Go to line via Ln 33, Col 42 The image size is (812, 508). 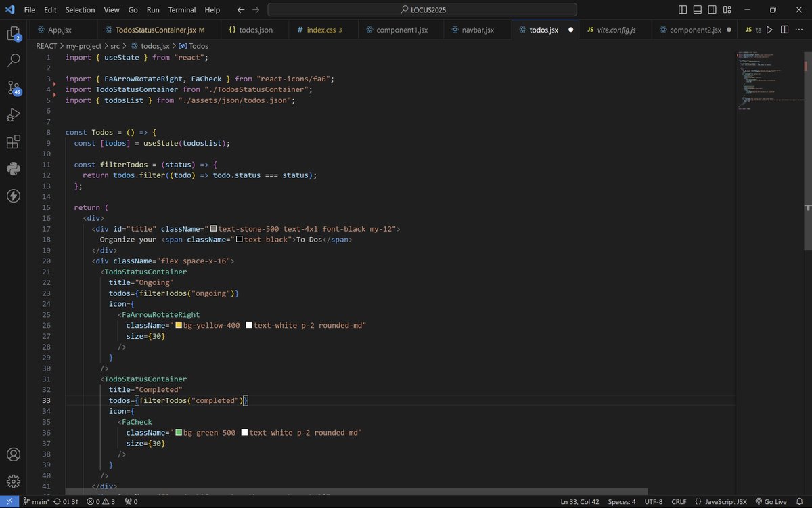click(x=579, y=502)
